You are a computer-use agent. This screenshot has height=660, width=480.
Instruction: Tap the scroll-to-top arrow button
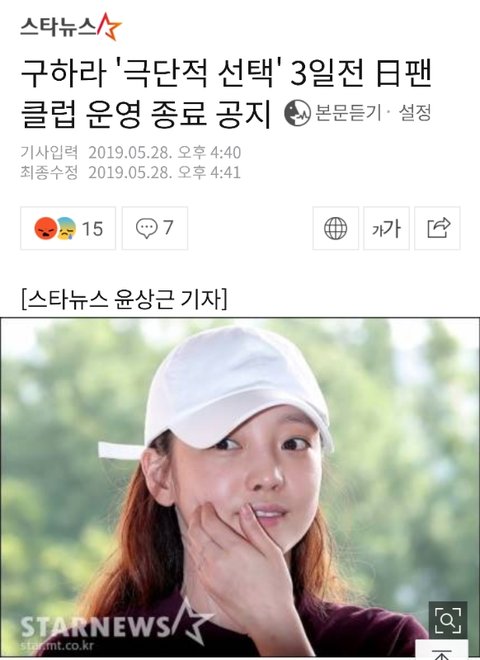pos(442,651)
